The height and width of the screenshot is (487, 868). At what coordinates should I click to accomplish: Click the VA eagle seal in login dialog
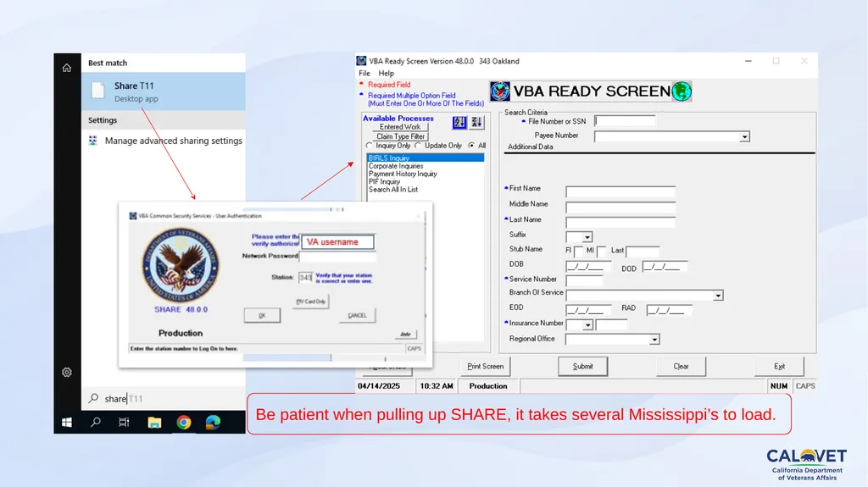[x=181, y=266]
